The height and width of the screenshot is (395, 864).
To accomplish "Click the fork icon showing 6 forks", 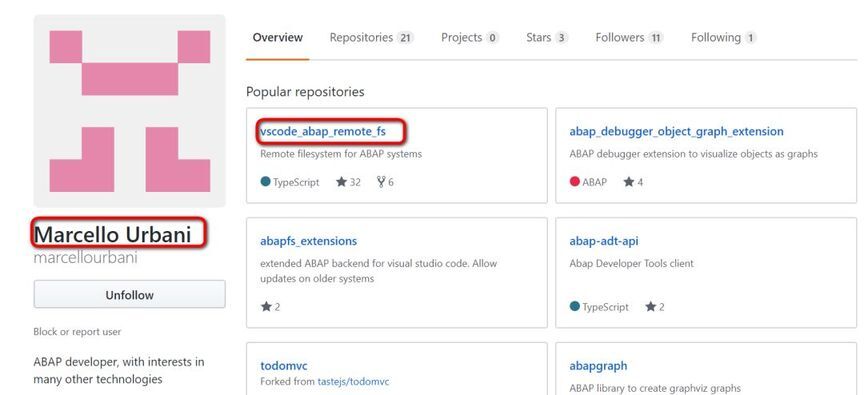I will [381, 182].
